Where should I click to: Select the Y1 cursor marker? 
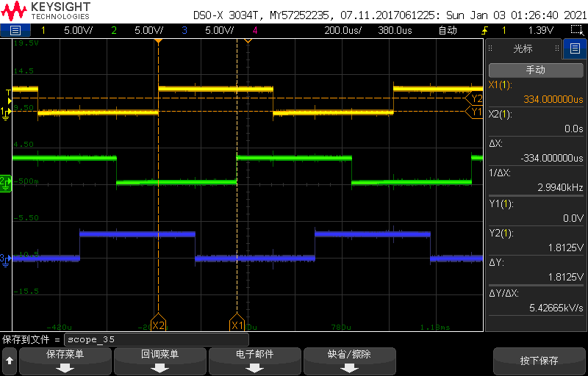pyautogui.click(x=474, y=112)
